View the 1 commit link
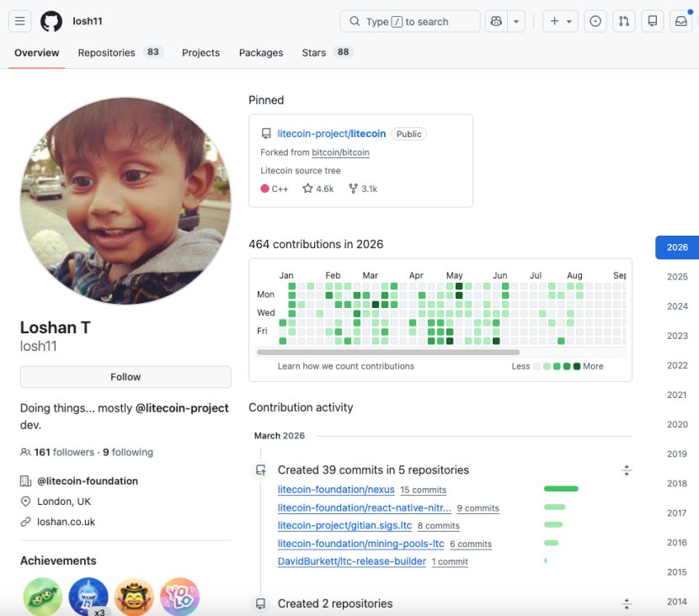 point(450,561)
